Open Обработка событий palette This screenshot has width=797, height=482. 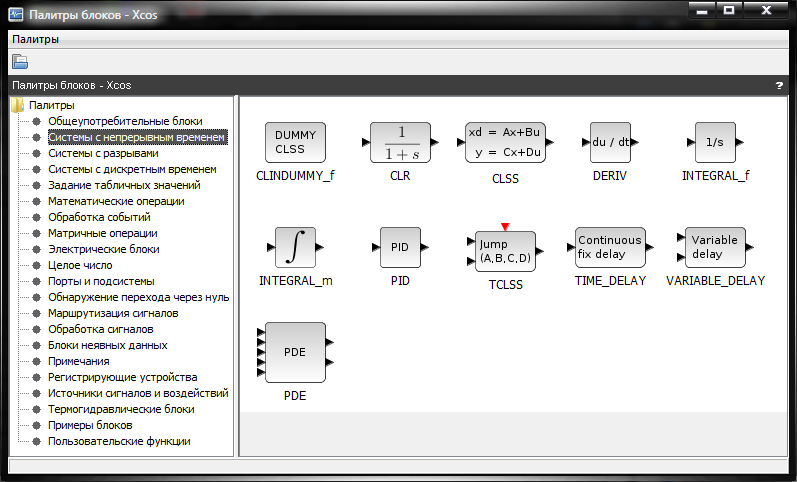click(99, 217)
